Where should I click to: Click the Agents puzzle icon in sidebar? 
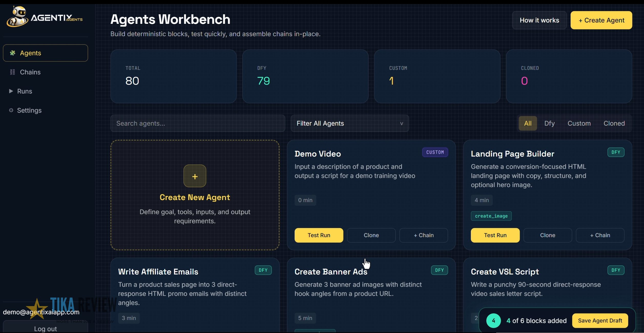coord(12,53)
